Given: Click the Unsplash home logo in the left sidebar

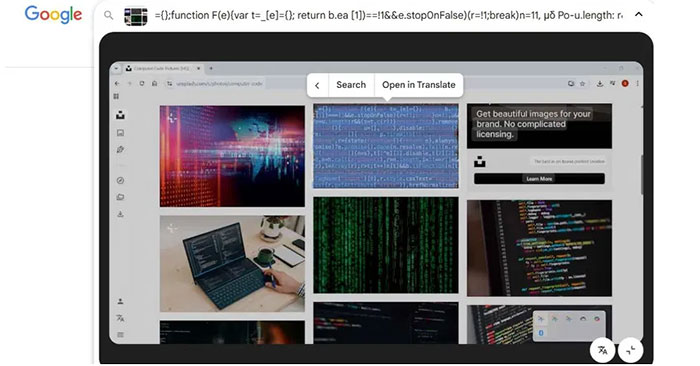Looking at the screenshot, I should click(x=121, y=115).
